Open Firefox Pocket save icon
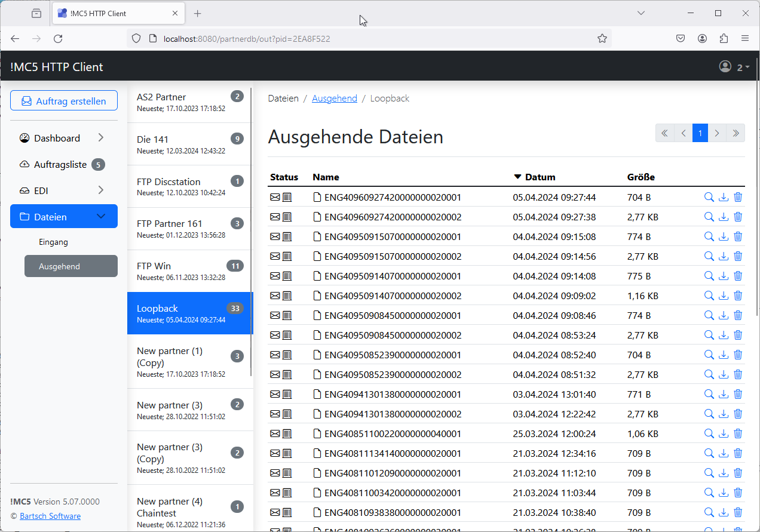Viewport: 760px width, 532px height. click(x=681, y=38)
